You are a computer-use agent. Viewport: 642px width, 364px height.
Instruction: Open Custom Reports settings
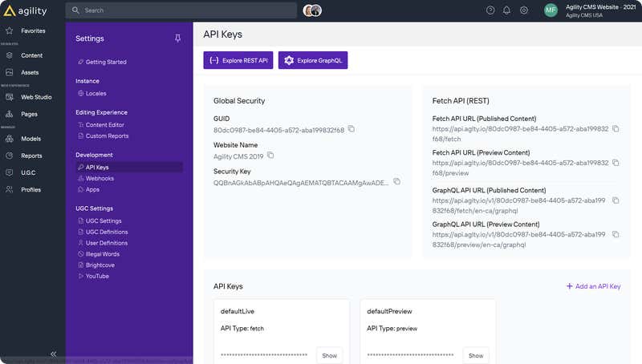click(104, 135)
